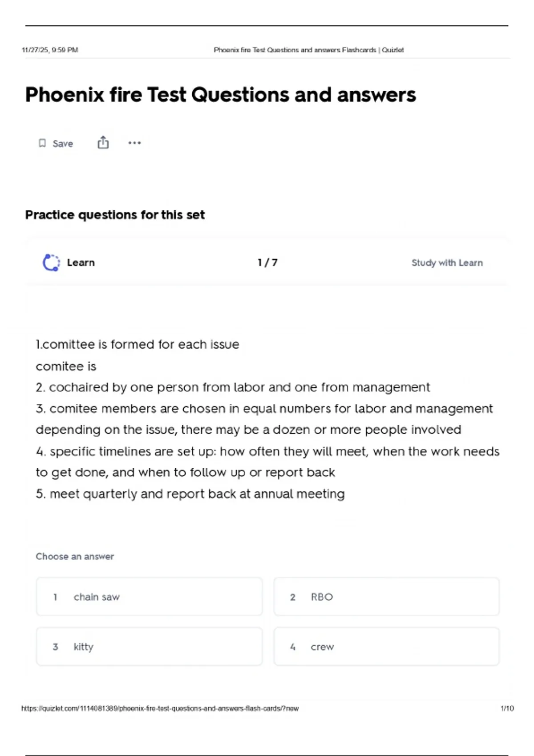Pick the "kitty" answer option

149,647
